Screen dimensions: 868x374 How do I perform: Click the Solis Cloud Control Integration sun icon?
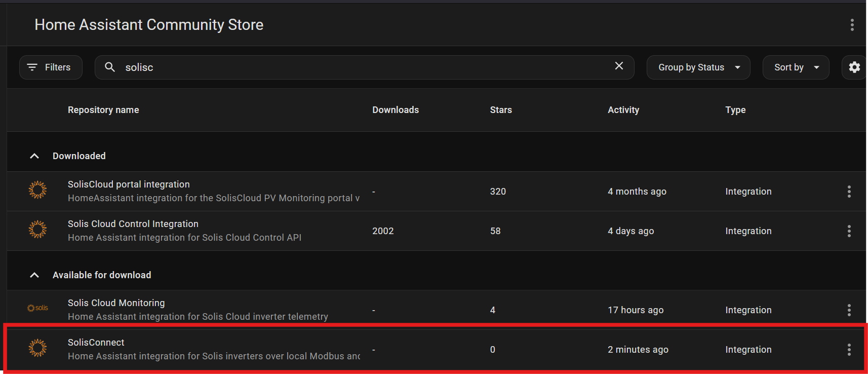click(x=37, y=229)
